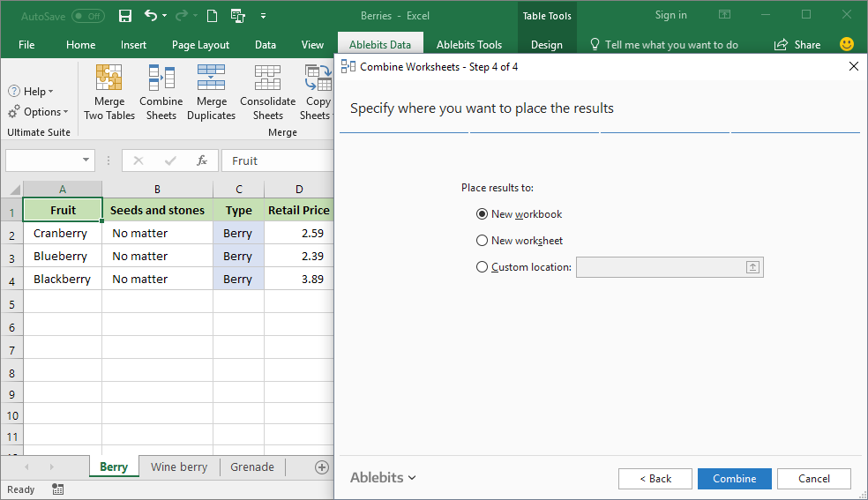Click the Confirm entry checkmark icon
This screenshot has width=868, height=500.
tap(170, 160)
